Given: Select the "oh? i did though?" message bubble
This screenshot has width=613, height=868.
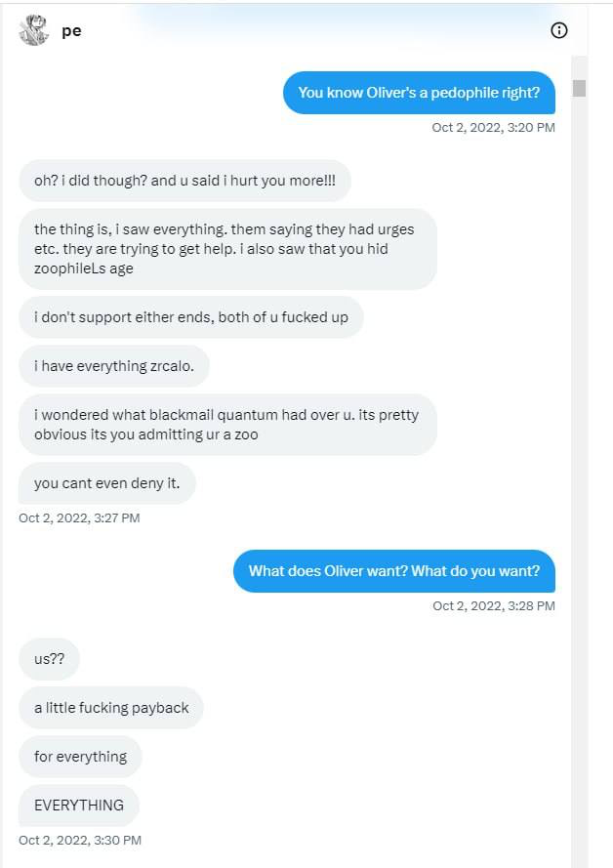Looking at the screenshot, I should tap(184, 181).
